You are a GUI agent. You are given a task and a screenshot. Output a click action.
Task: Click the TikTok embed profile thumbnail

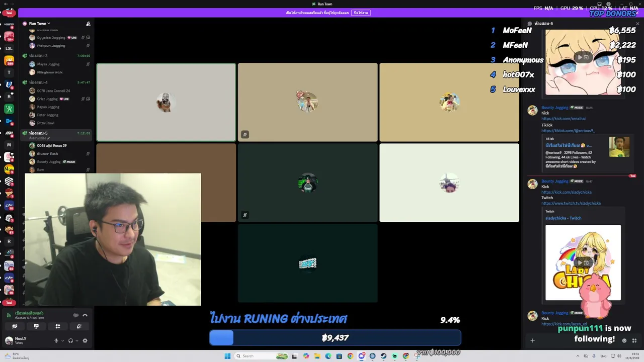pyautogui.click(x=619, y=147)
